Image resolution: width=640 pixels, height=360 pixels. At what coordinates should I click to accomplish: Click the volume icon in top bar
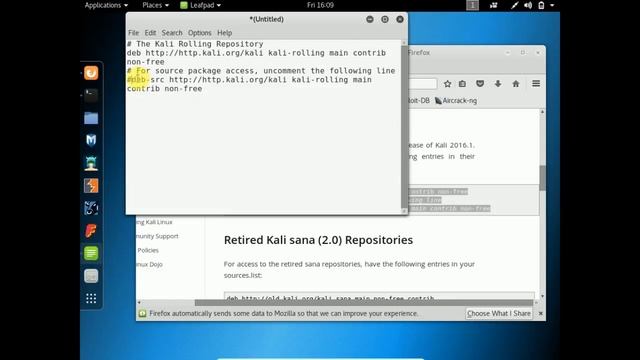tap(528, 5)
